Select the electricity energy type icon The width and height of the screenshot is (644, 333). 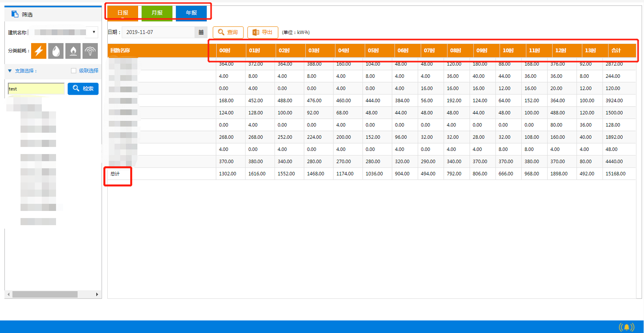(x=39, y=51)
